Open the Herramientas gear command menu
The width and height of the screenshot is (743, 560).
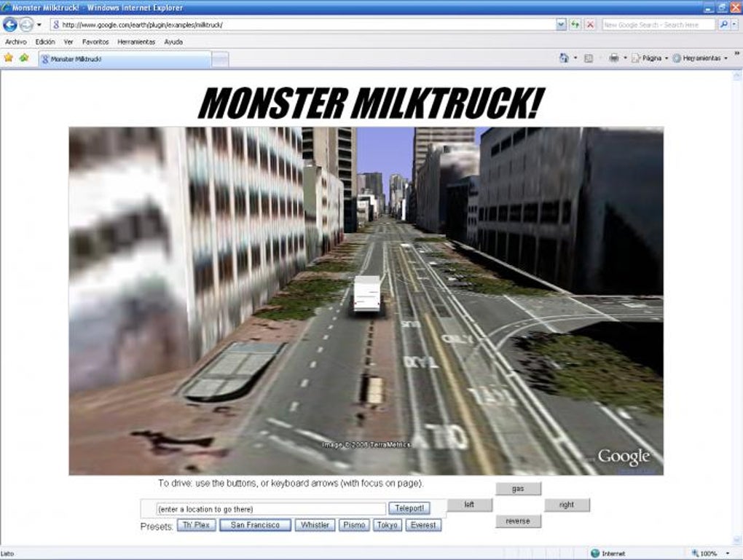(x=700, y=58)
